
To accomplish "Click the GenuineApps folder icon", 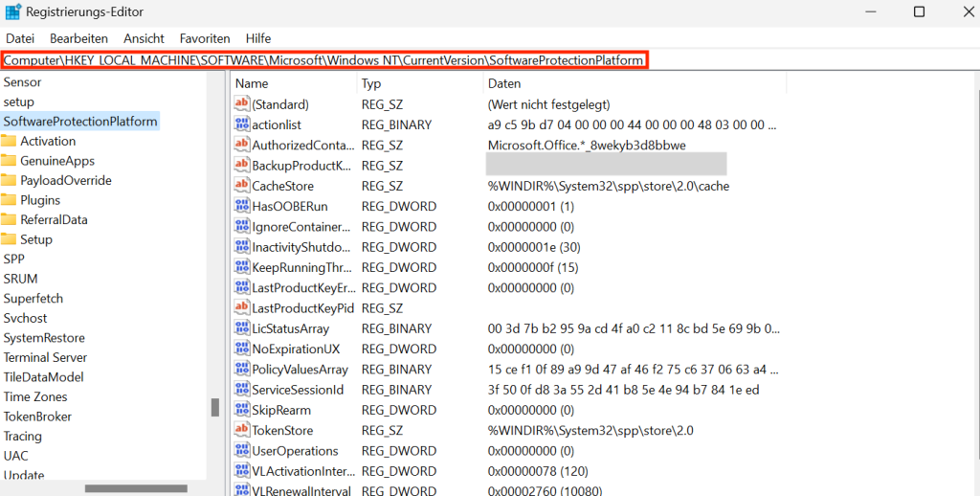I will pyautogui.click(x=10, y=161).
